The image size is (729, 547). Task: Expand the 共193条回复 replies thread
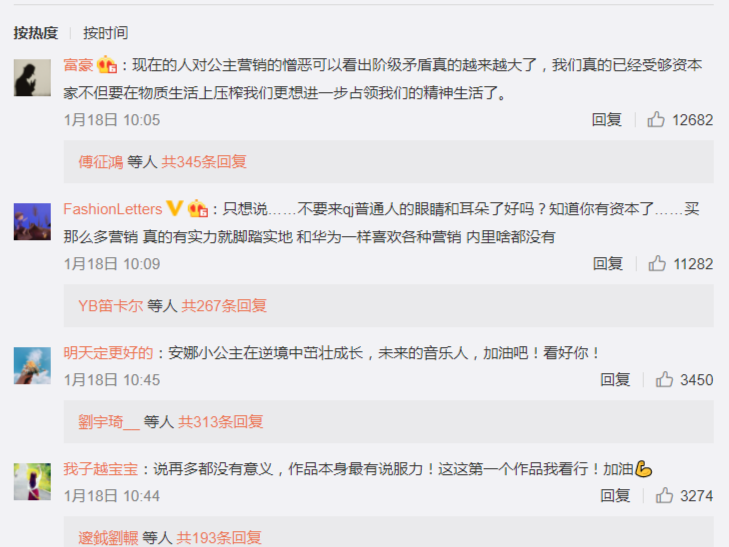click(x=219, y=538)
